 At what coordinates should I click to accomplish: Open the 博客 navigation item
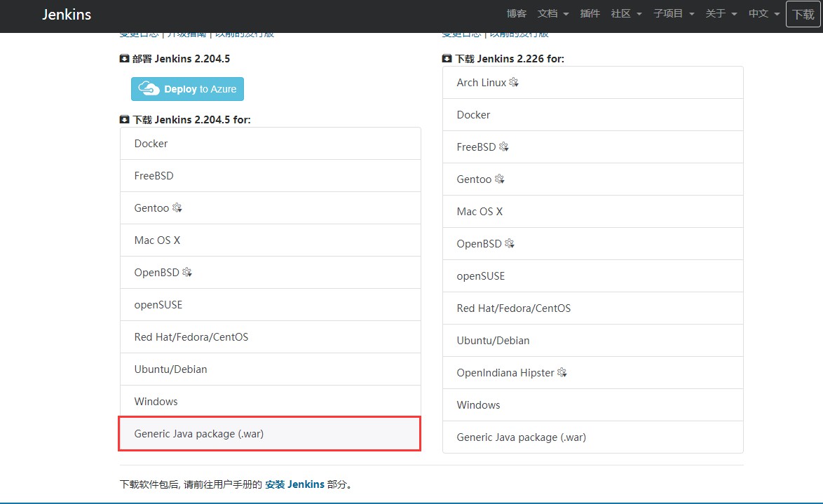click(x=517, y=14)
